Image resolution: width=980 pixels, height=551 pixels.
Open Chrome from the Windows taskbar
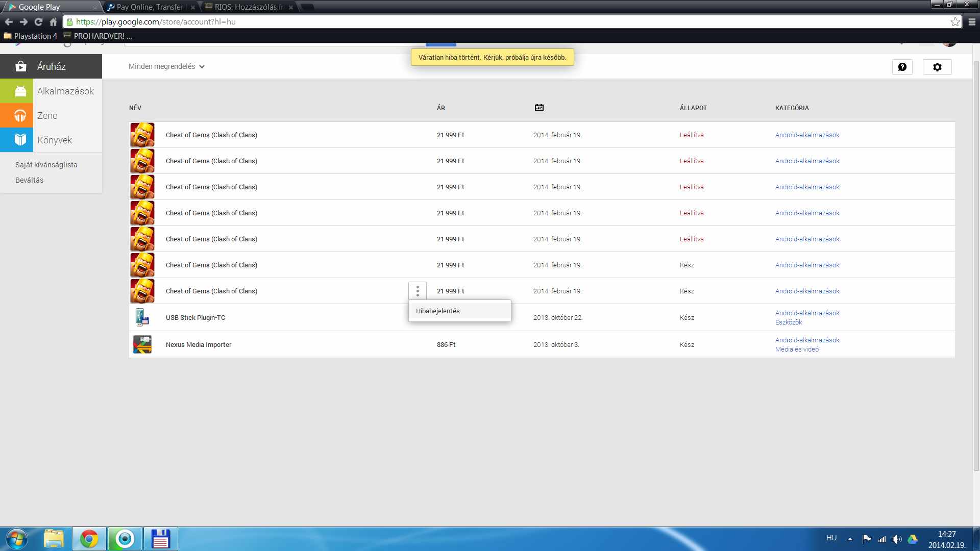pyautogui.click(x=89, y=539)
